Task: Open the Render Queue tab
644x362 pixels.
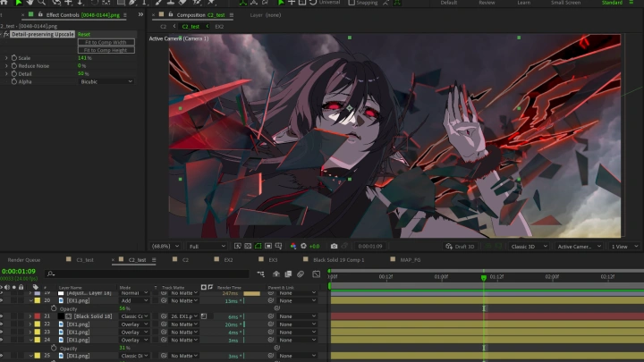Action: [24, 260]
